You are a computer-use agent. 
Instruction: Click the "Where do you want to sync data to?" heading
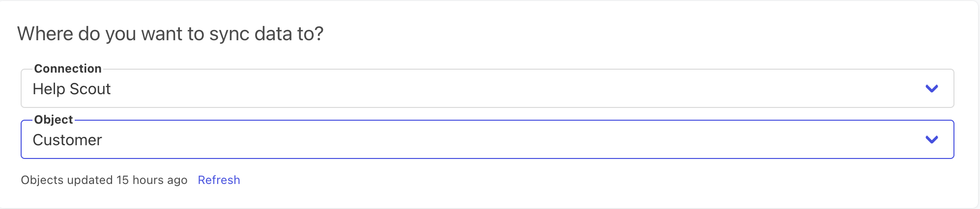click(x=171, y=34)
